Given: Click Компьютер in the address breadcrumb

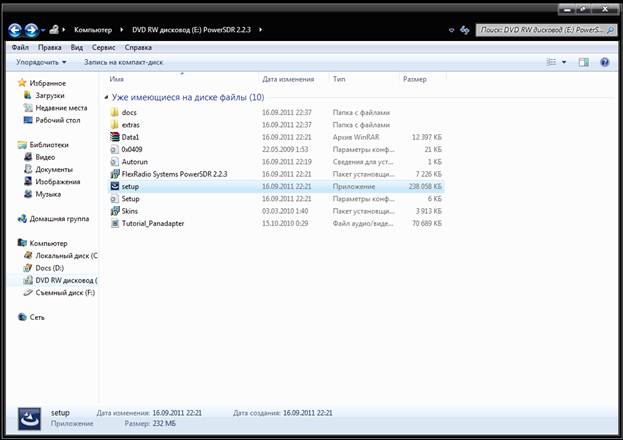Looking at the screenshot, I should click(x=93, y=30).
